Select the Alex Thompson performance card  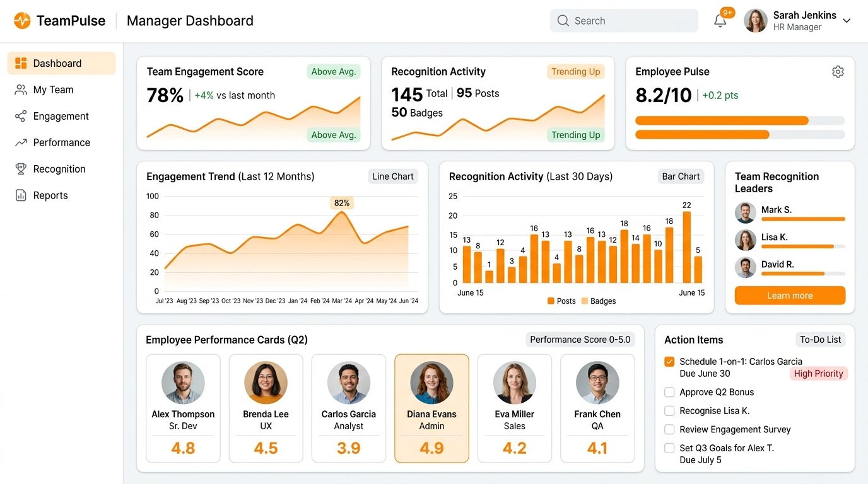[x=183, y=408]
